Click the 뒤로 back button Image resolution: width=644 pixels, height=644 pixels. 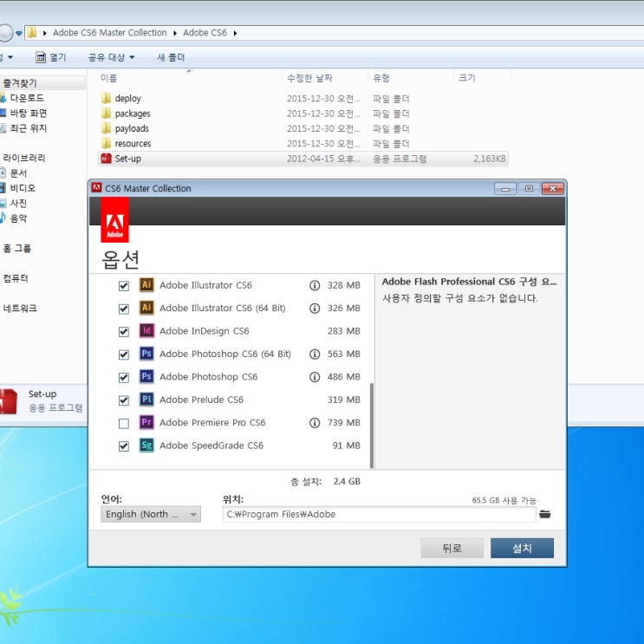point(452,548)
